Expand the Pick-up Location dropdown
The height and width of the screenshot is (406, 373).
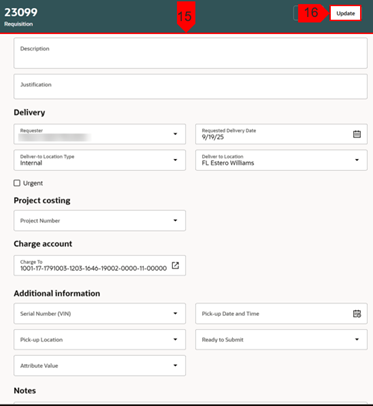coord(175,339)
